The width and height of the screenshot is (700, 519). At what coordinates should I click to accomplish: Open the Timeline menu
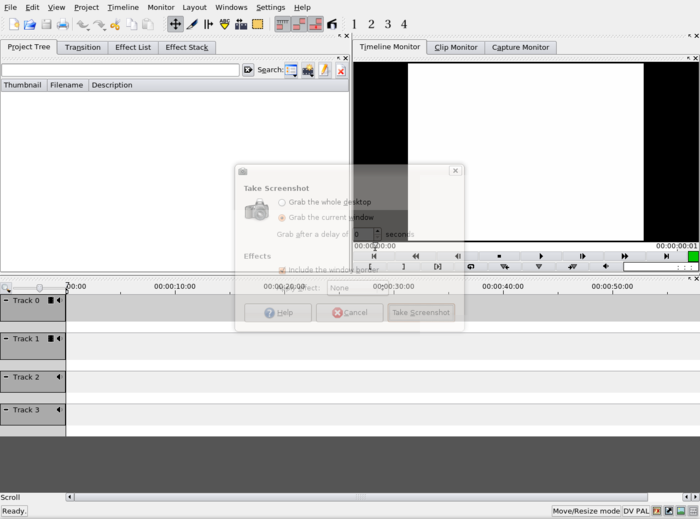(x=123, y=7)
